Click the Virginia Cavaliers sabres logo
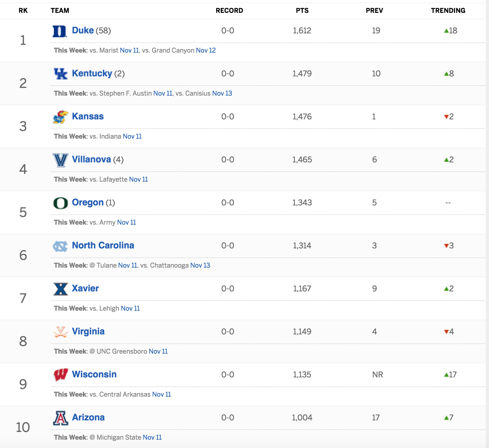 pyautogui.click(x=61, y=332)
